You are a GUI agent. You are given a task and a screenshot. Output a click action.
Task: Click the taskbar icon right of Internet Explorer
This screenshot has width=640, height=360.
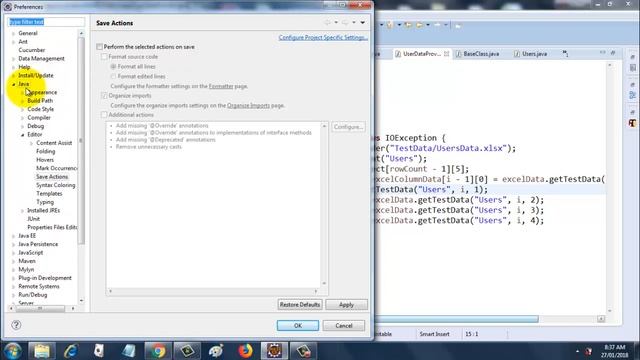click(99, 351)
